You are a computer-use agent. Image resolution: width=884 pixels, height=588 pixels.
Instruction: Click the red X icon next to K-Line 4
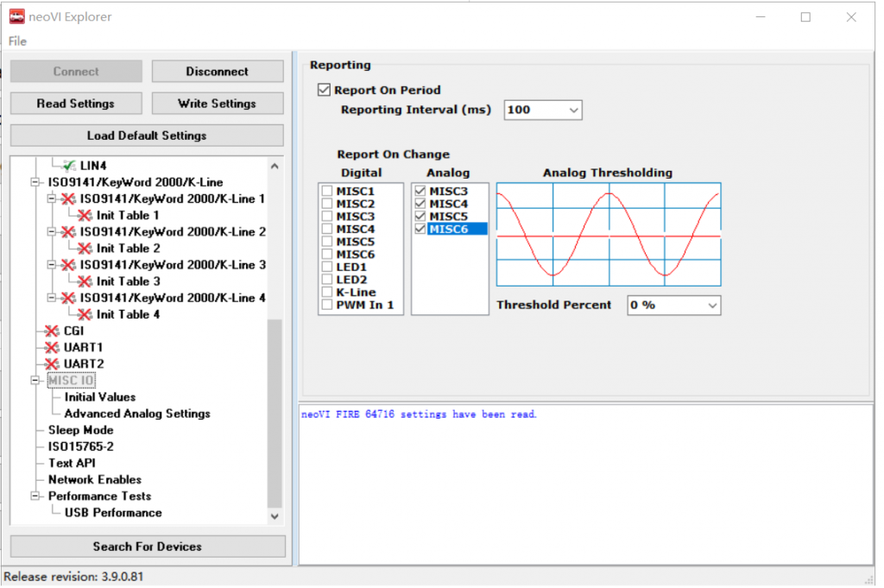point(68,298)
